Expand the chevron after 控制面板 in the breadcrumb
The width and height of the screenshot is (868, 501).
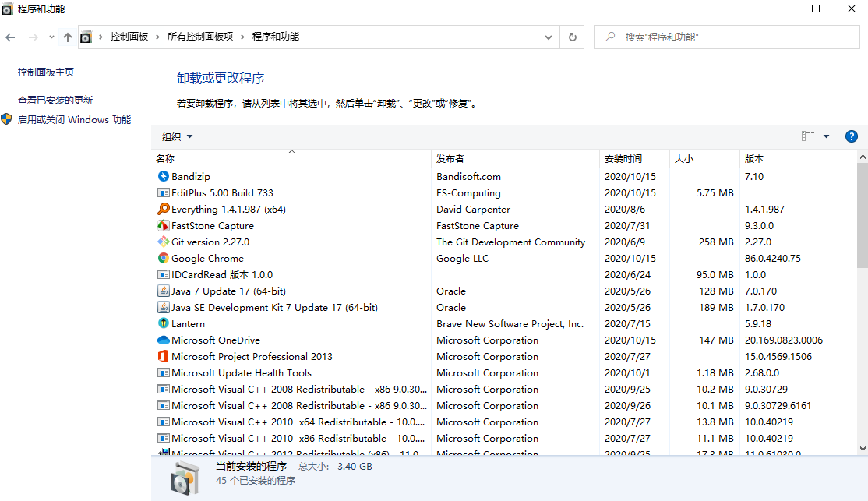157,37
